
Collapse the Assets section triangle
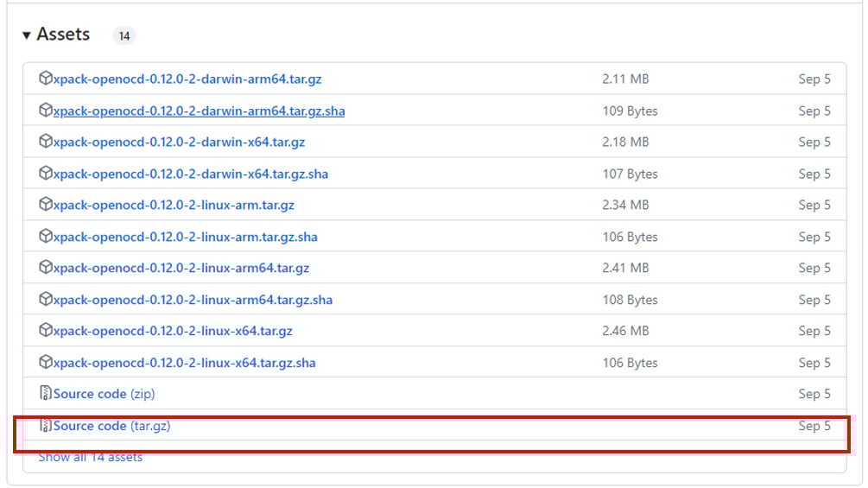[26, 35]
